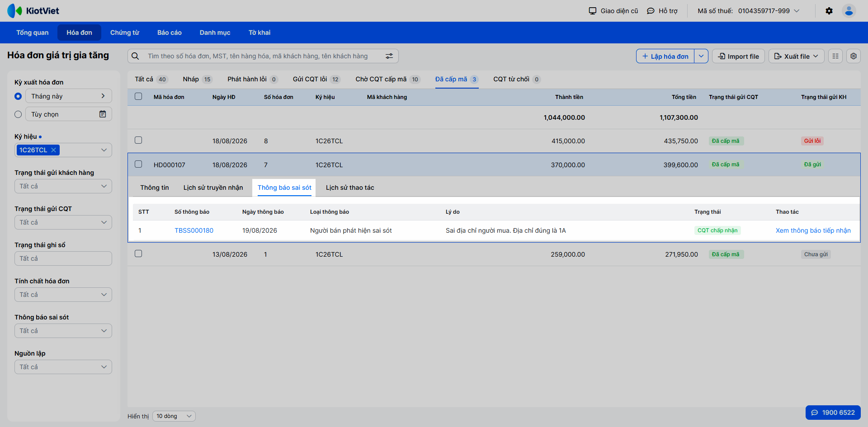Click the search magnifier icon
The image size is (868, 427).
point(135,56)
